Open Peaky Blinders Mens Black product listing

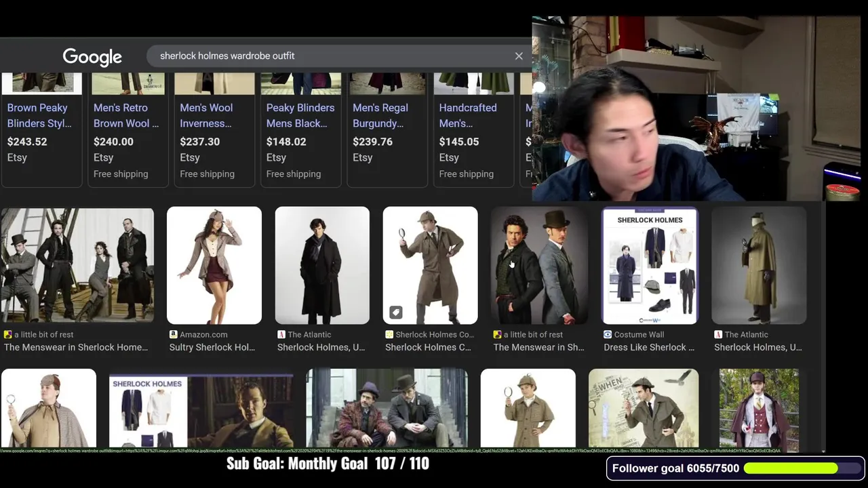[300, 115]
